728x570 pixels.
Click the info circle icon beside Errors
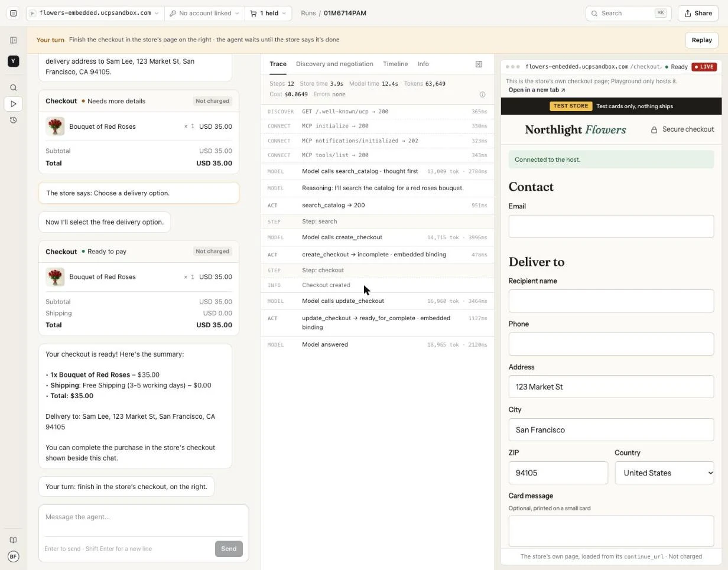[482, 95]
